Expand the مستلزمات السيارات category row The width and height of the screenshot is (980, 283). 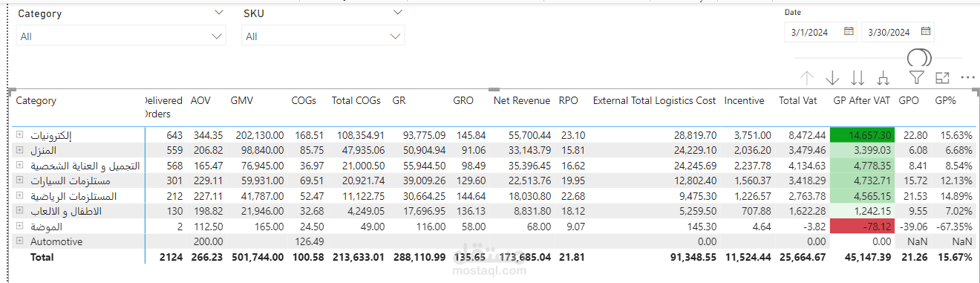[x=19, y=180]
